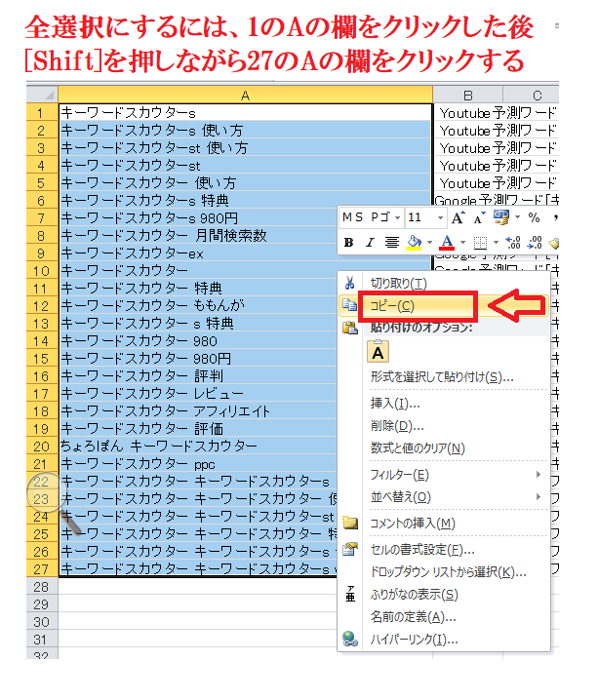This screenshot has height=700, width=598.
Task: Click B1 cell Youtube予測ワード
Action: pyautogui.click(x=497, y=112)
